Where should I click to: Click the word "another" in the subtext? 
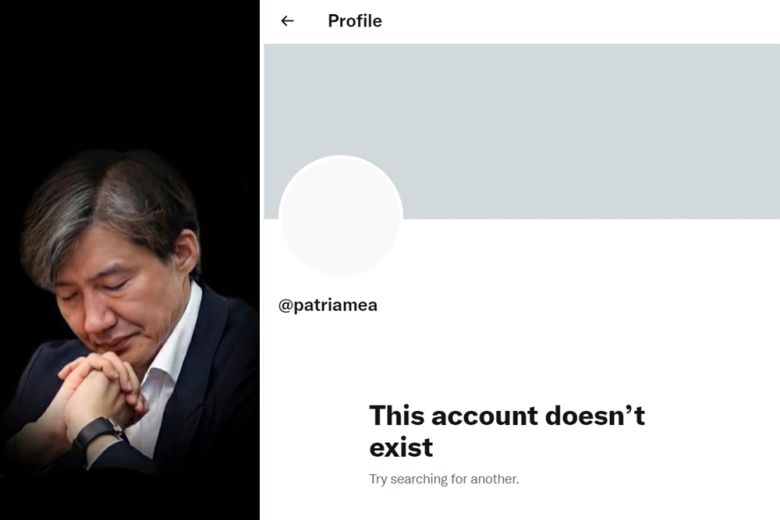[x=492, y=479]
